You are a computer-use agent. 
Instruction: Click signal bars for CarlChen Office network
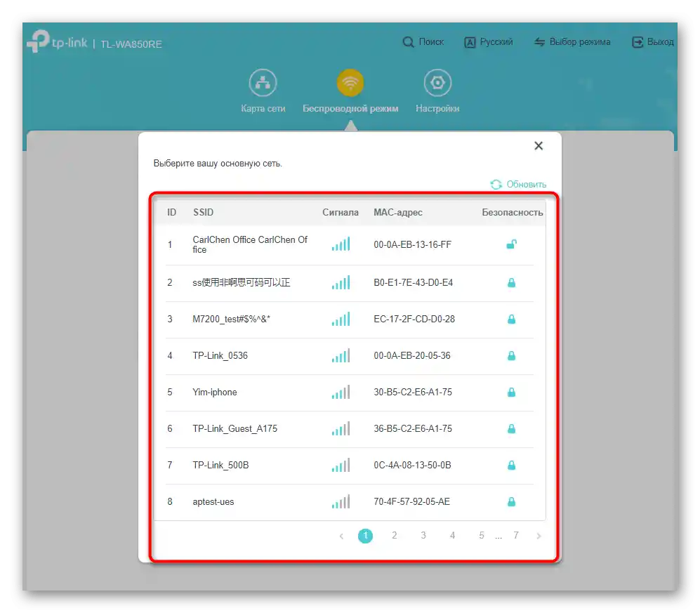[x=341, y=244]
